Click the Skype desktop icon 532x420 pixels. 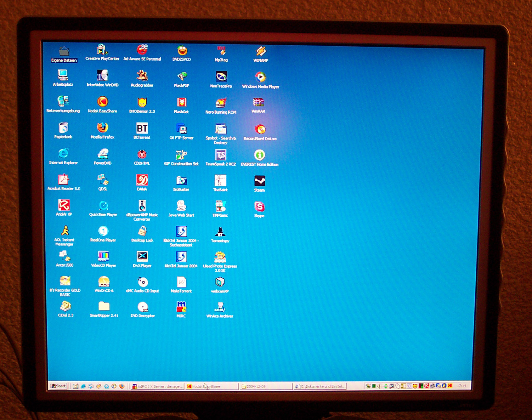coord(259,207)
